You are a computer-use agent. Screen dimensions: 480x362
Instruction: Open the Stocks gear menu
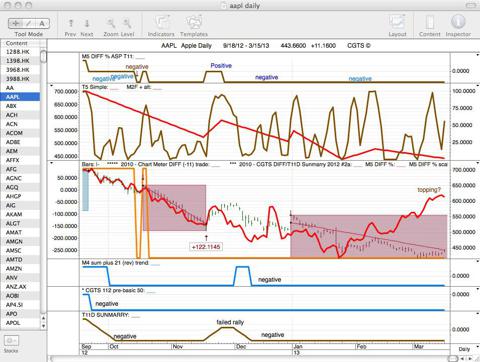pos(11,341)
